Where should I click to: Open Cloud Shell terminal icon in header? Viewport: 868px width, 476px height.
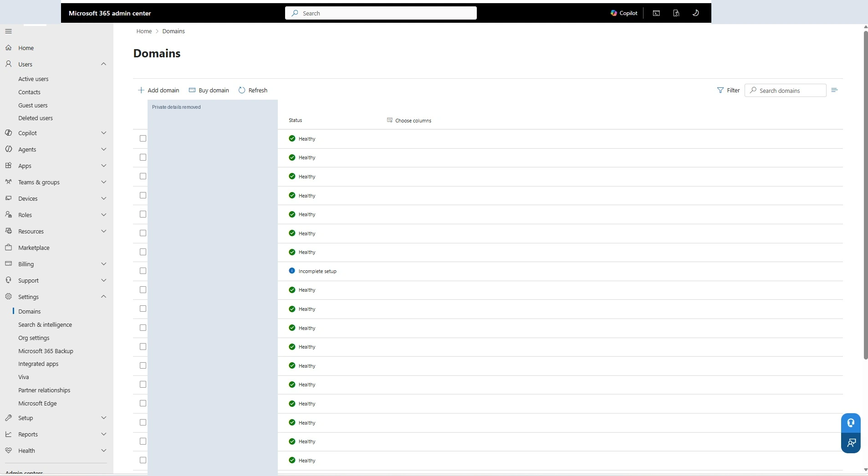pos(656,13)
